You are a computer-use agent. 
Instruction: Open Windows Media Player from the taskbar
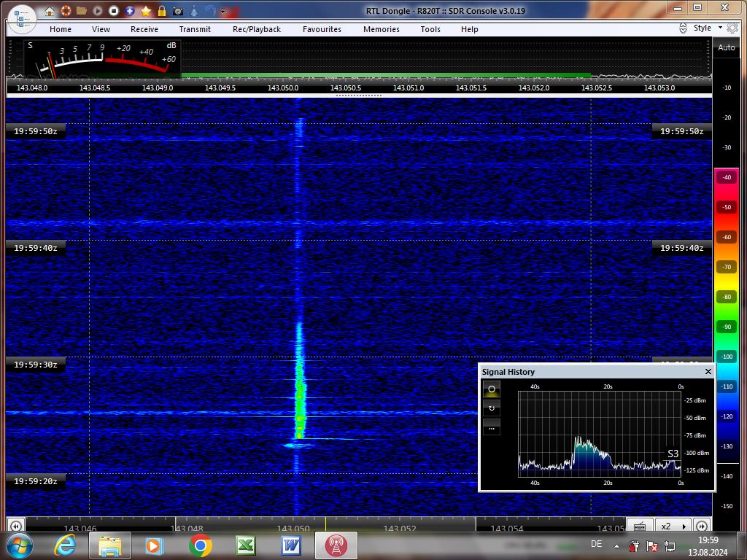coord(154,545)
